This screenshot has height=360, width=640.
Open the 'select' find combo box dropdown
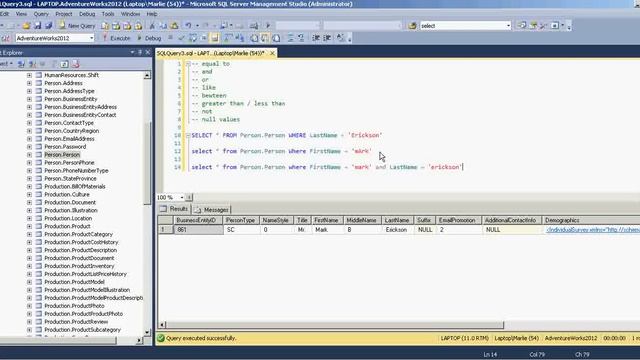click(508, 26)
